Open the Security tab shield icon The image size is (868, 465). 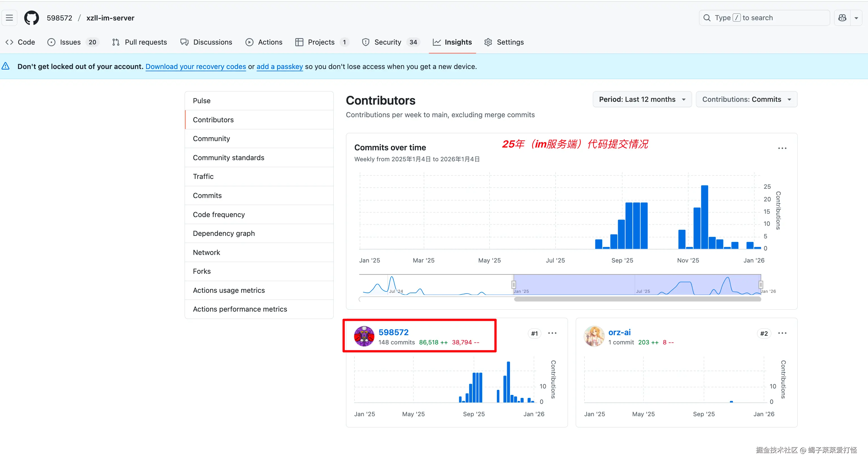[366, 42]
